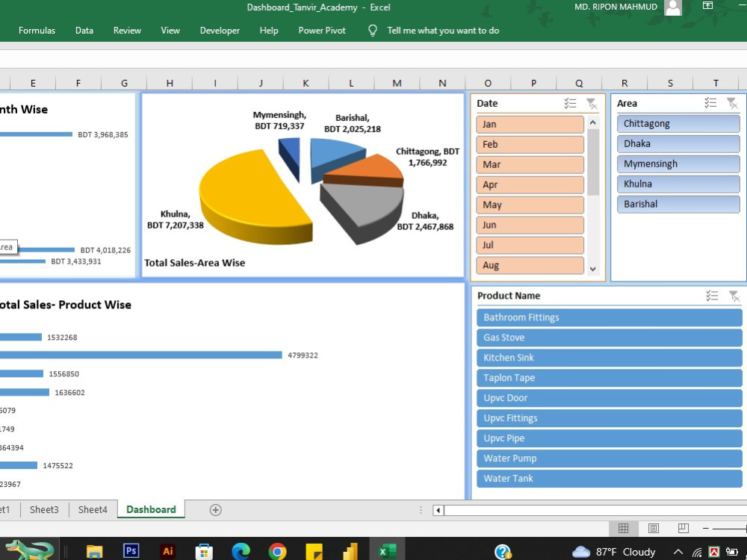Filter products by Bathroom Fittings

coord(610,317)
